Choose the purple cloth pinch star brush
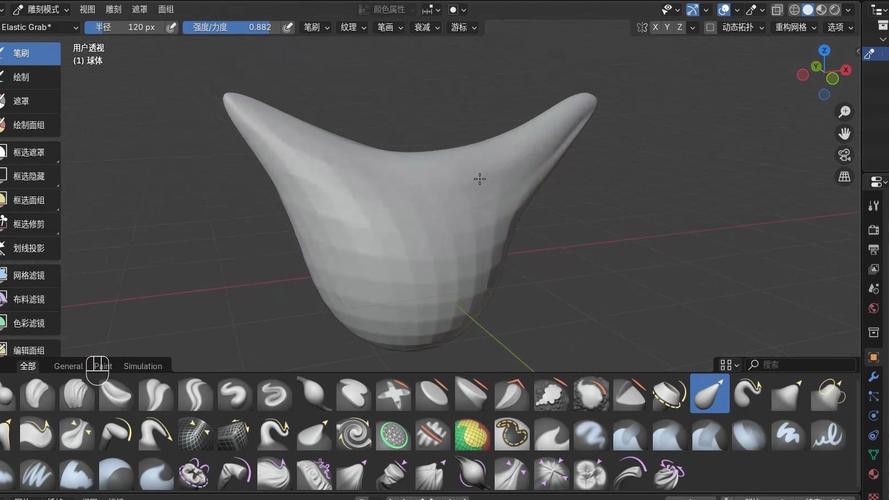Image resolution: width=889 pixels, height=500 pixels. 551,474
